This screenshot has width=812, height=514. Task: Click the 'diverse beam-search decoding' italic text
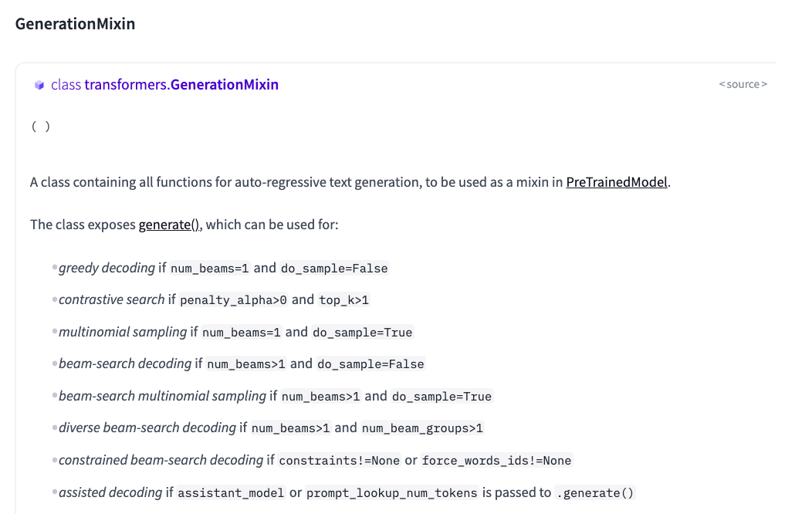pyautogui.click(x=147, y=428)
